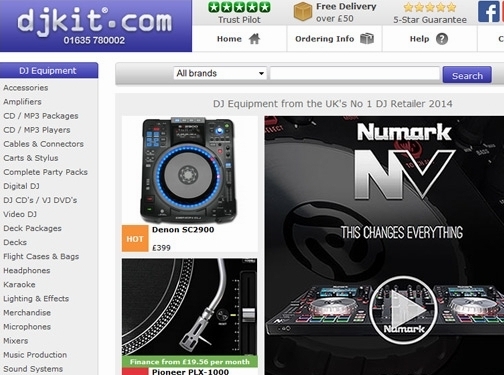Image resolution: width=504 pixels, height=375 pixels.
Task: Open the Decks category
Action: click(x=15, y=242)
